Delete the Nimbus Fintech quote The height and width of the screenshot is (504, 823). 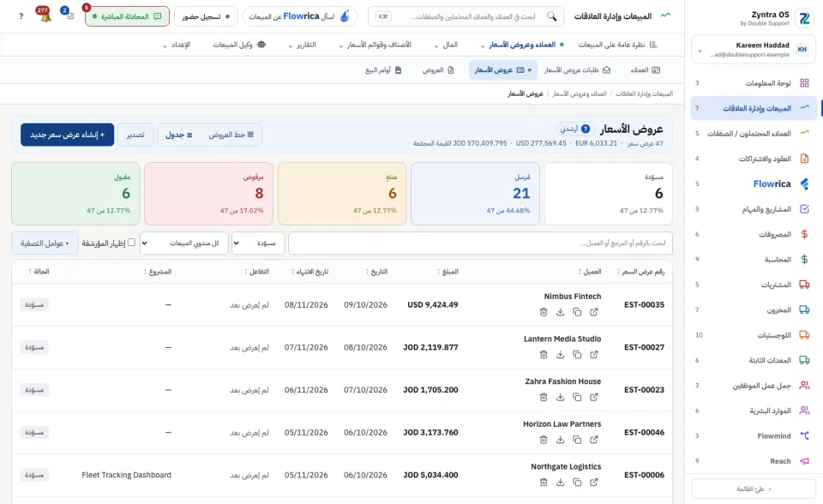click(x=544, y=312)
